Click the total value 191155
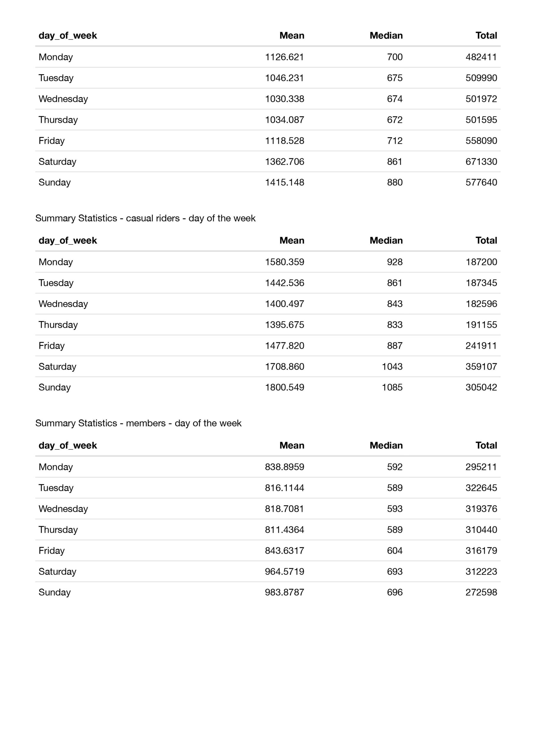This screenshot has height=756, width=535. tap(481, 325)
